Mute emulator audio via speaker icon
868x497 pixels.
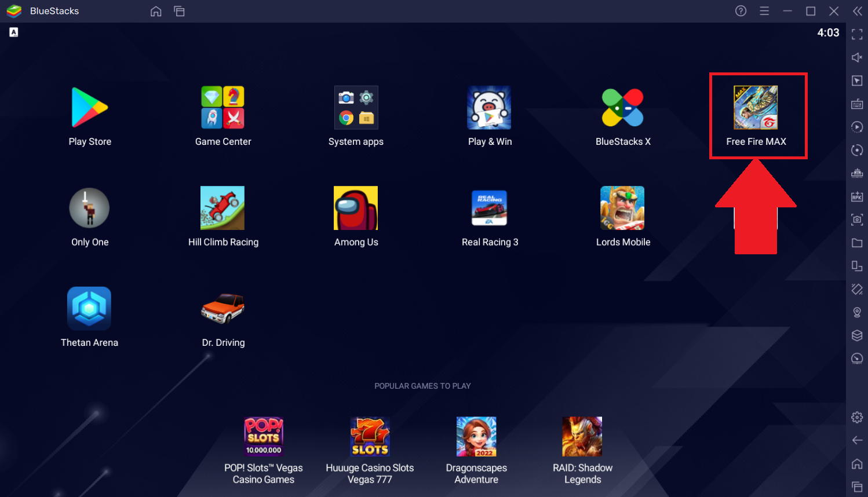(857, 57)
